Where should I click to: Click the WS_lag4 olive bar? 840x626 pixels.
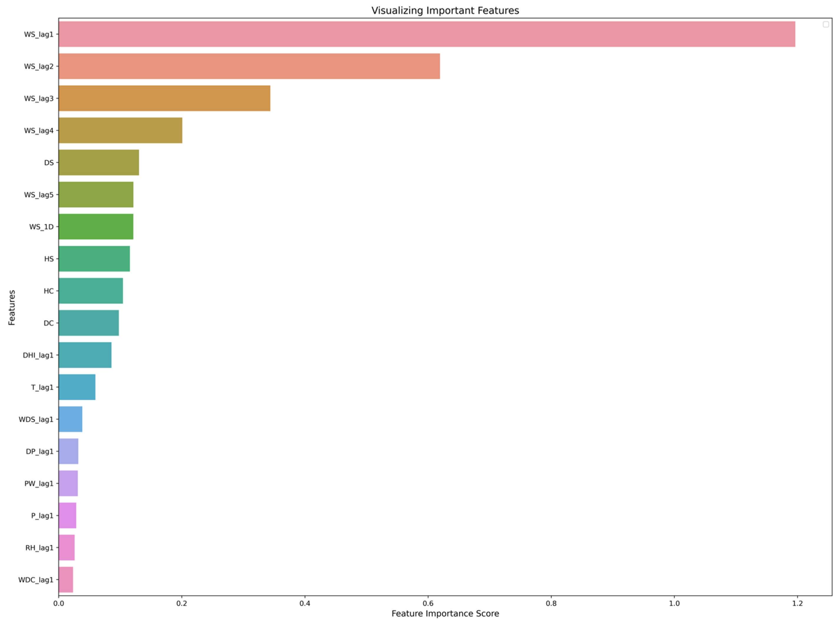pos(120,130)
